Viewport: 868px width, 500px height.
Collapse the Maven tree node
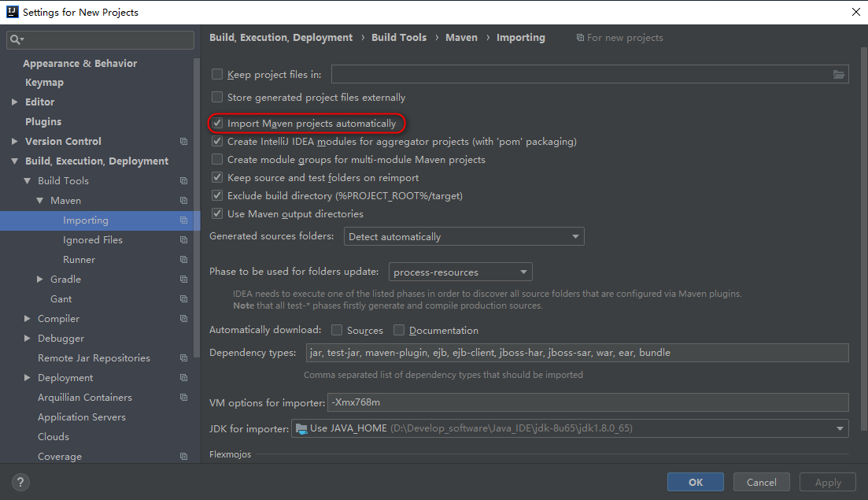point(40,201)
